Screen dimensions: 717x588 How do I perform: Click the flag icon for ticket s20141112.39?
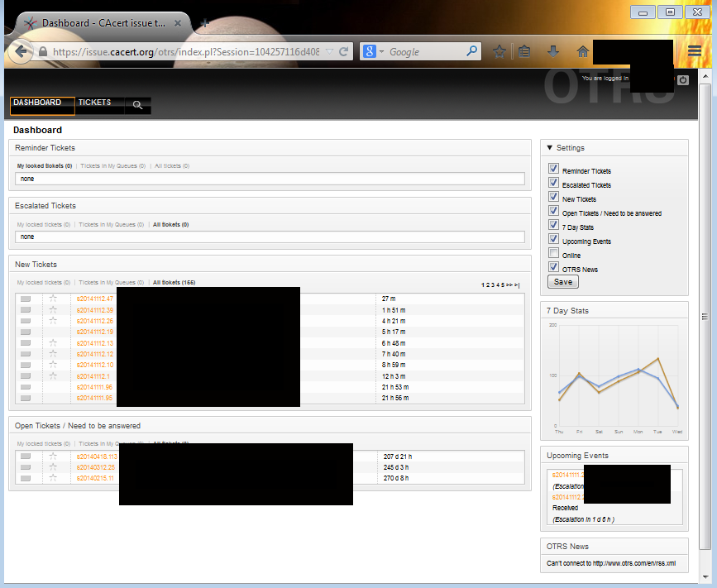pyautogui.click(x=26, y=309)
